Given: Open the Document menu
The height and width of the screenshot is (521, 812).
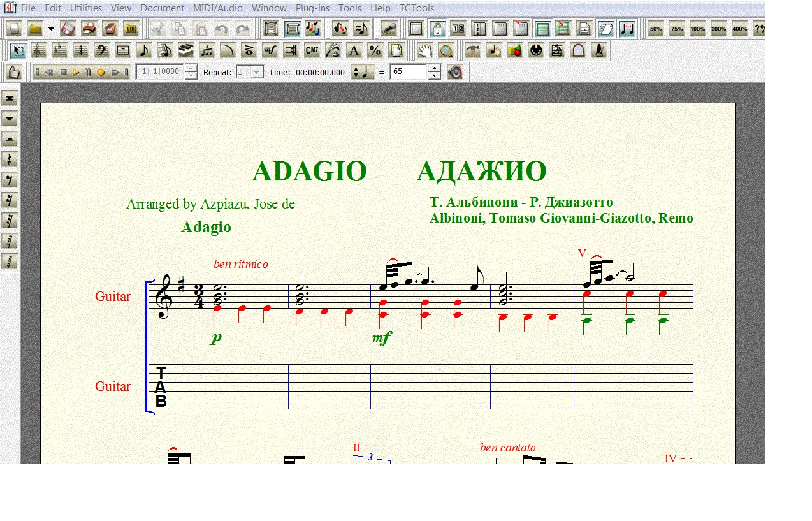Looking at the screenshot, I should pos(161,8).
